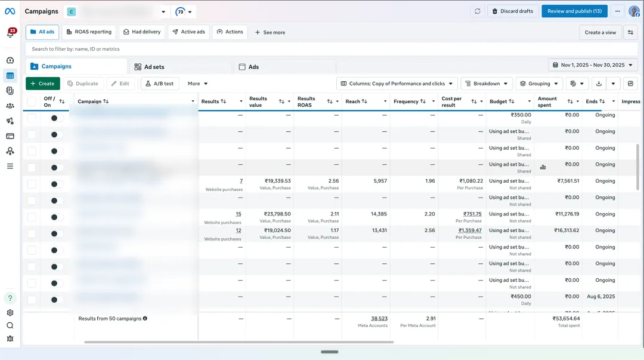The width and height of the screenshot is (644, 360).
Task: Open the Meta logo home icon
Action: 10,11
